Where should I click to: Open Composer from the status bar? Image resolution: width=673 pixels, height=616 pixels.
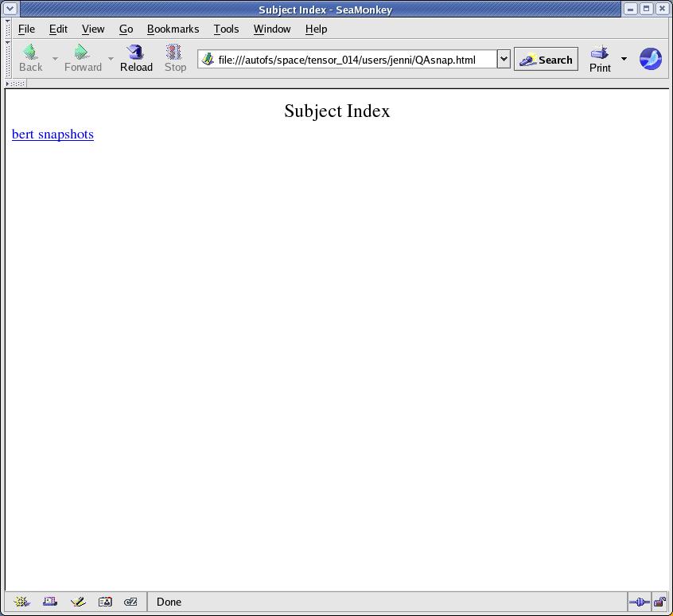point(78,602)
